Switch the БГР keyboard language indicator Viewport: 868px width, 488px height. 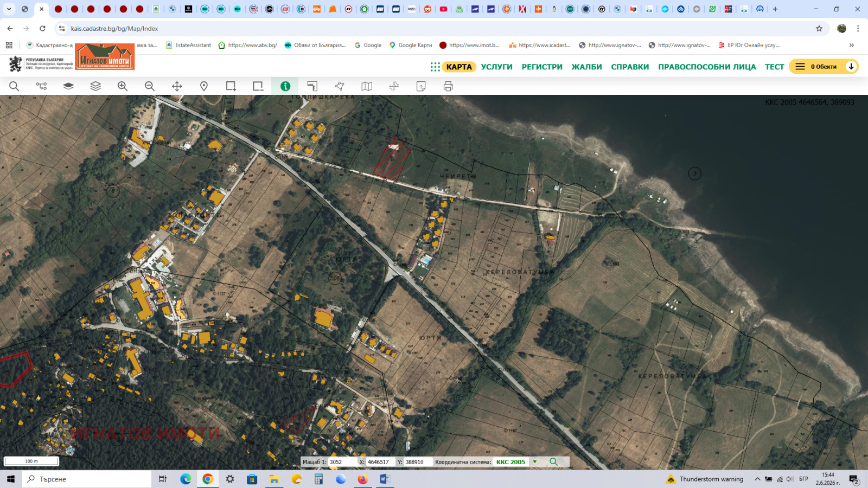(803, 479)
